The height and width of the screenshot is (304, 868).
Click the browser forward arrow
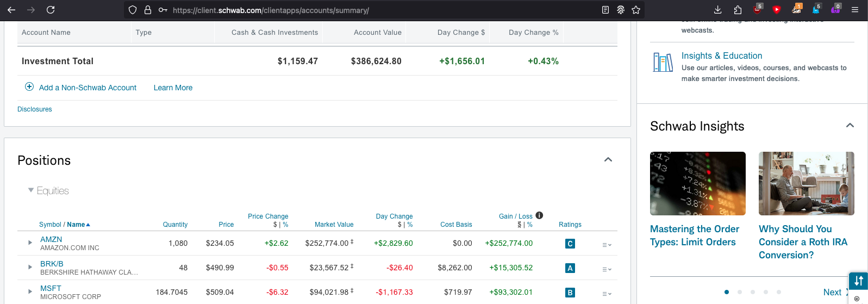point(31,10)
